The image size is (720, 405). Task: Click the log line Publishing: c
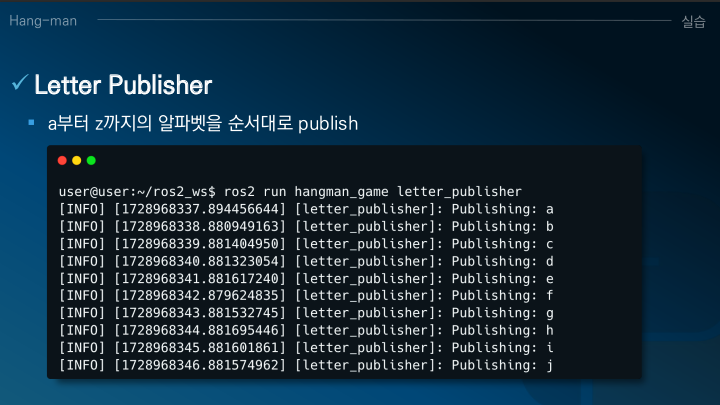[306, 244]
